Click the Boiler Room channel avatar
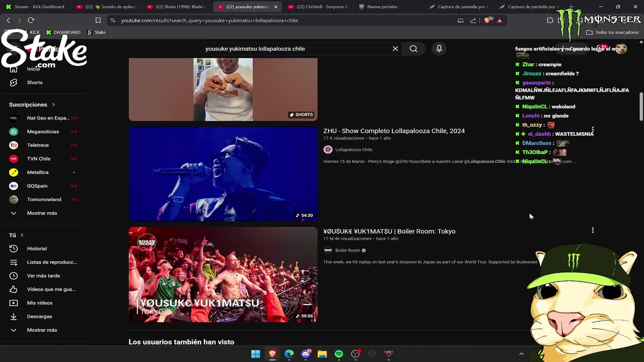Screen dimensions: 644x362 [328, 250]
